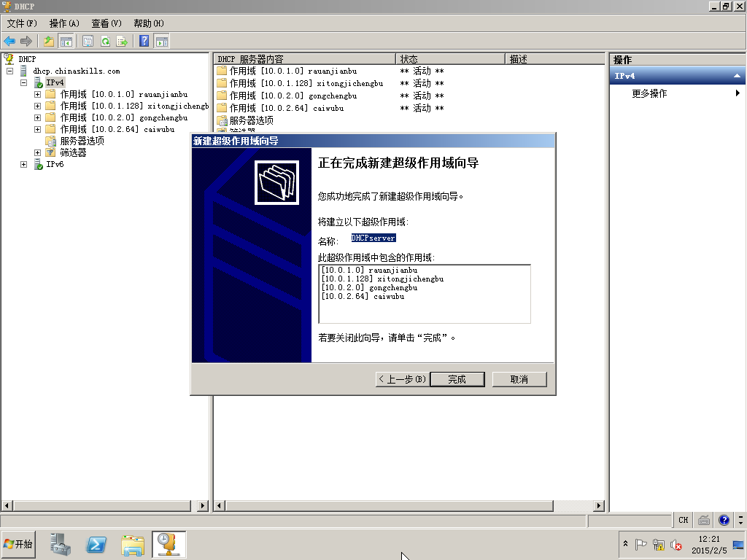The width and height of the screenshot is (747, 560).
Task: Open the 操作(A) menu
Action: pyautogui.click(x=64, y=23)
